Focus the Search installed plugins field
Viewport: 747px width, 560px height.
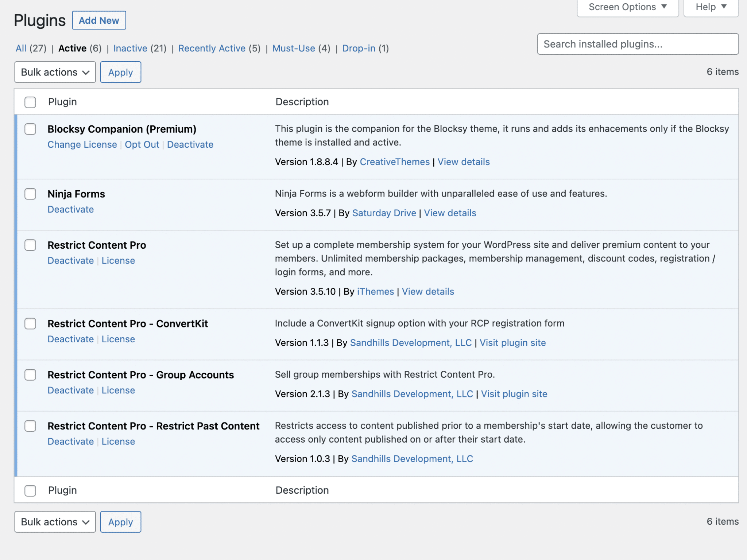point(638,44)
